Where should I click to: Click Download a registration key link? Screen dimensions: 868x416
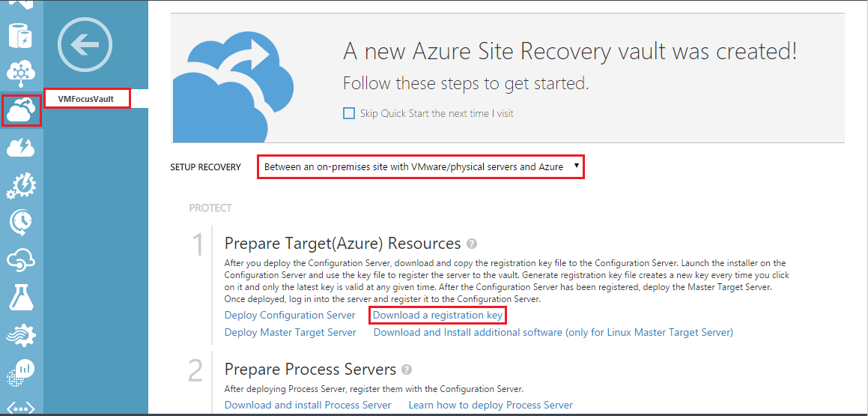pos(437,315)
